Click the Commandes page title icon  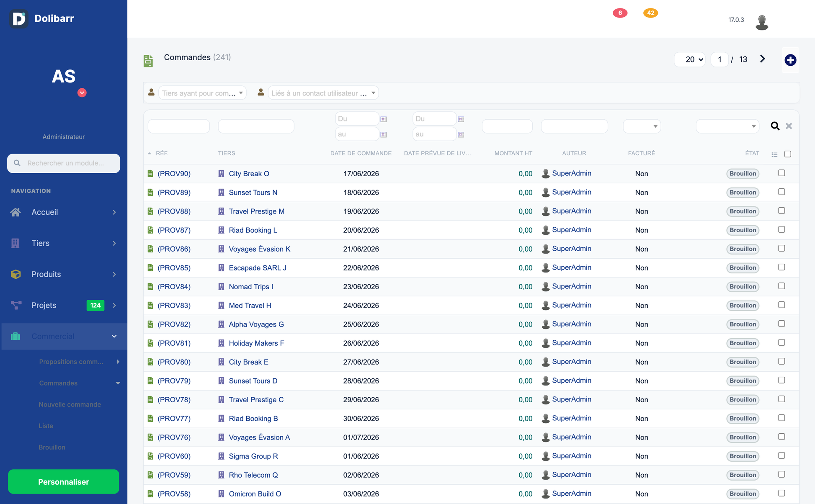148,61
